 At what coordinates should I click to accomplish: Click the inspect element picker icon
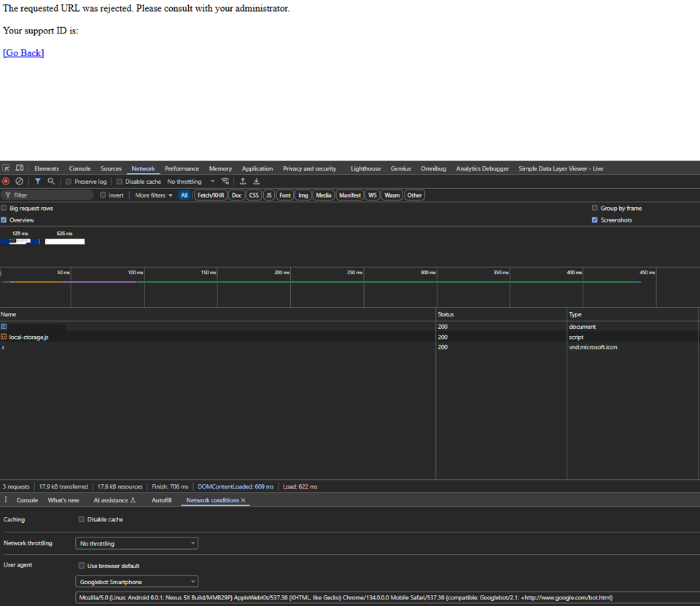[x=6, y=168]
